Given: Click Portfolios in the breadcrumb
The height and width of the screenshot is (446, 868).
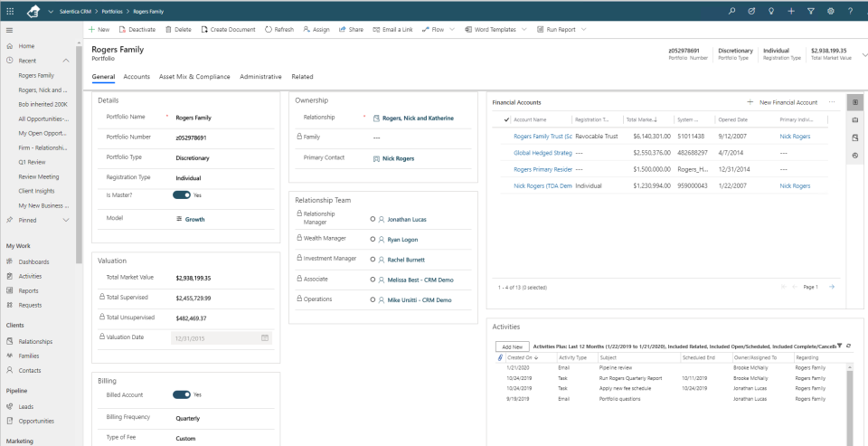Looking at the screenshot, I should point(112,11).
